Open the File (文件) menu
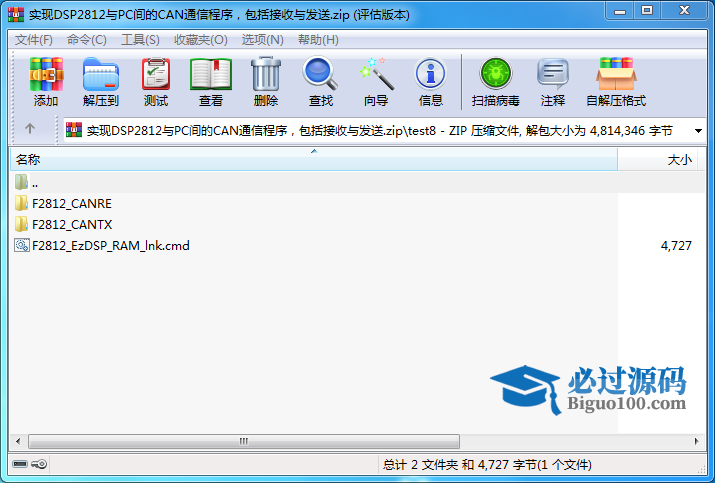The width and height of the screenshot is (715, 483). pyautogui.click(x=34, y=40)
